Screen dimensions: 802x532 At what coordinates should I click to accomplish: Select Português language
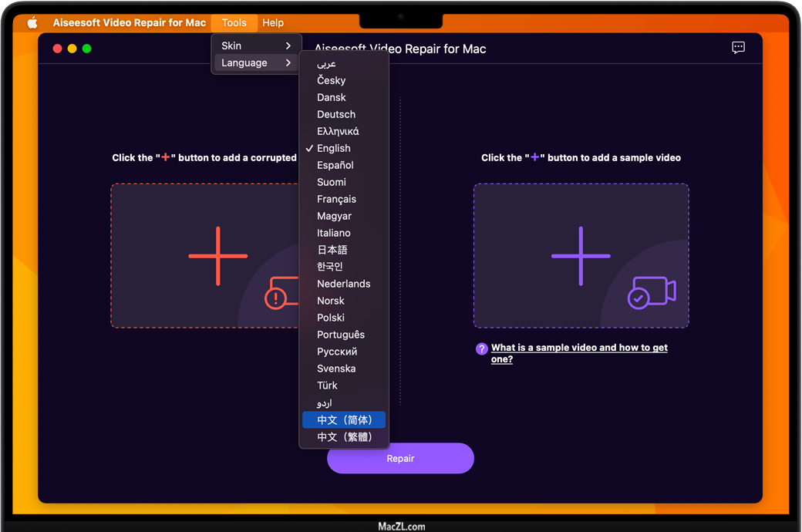click(344, 335)
